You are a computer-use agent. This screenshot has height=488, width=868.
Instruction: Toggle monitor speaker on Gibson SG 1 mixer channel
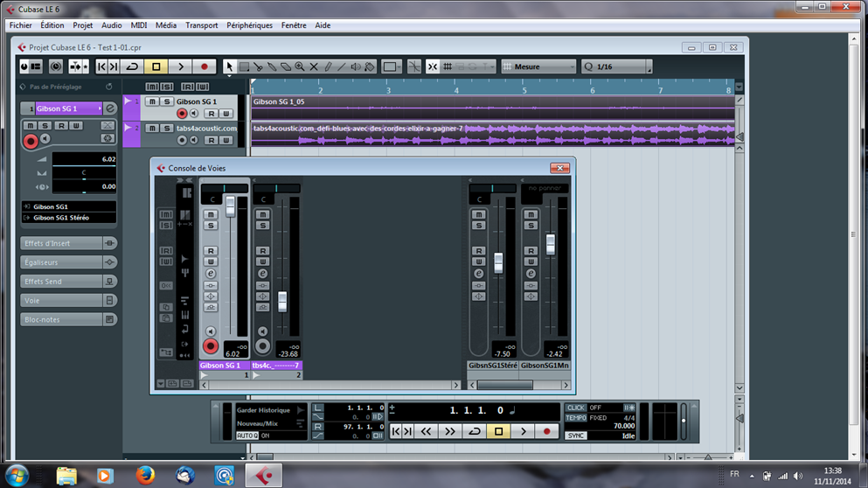211,331
